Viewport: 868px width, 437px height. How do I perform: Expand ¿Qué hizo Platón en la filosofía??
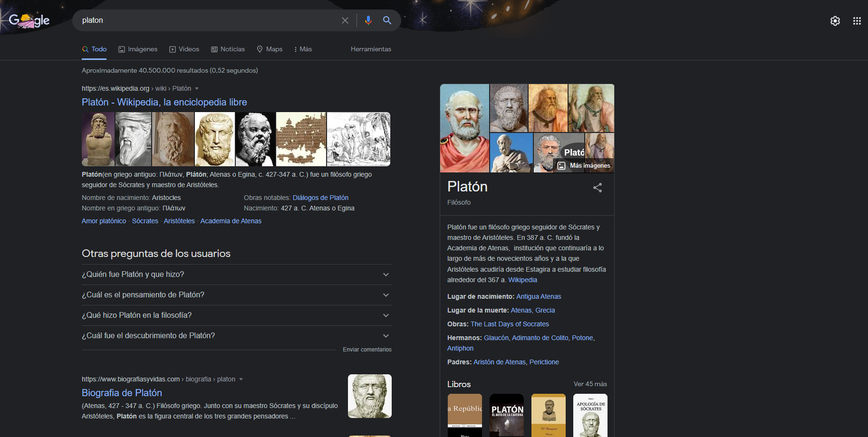tap(237, 315)
